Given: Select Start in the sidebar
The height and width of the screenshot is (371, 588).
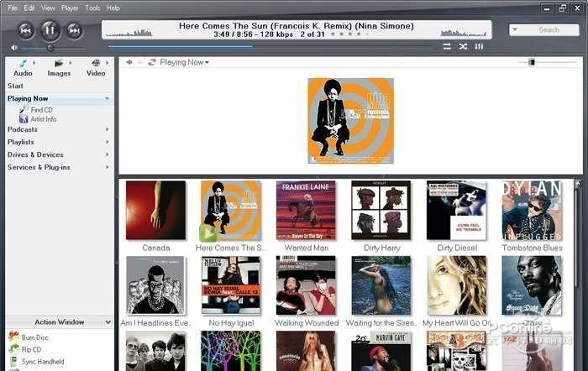Looking at the screenshot, I should [x=15, y=86].
